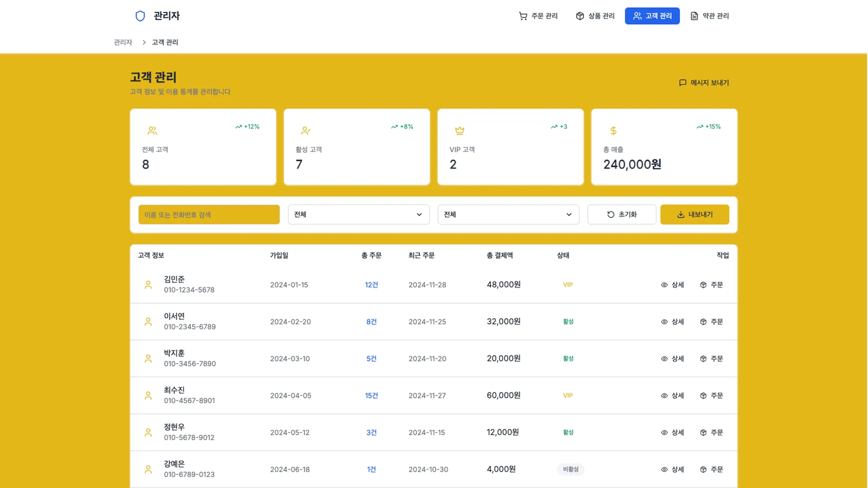This screenshot has height=488, width=868.
Task: Click the 활성 고객 user-check icon
Action: (x=306, y=131)
